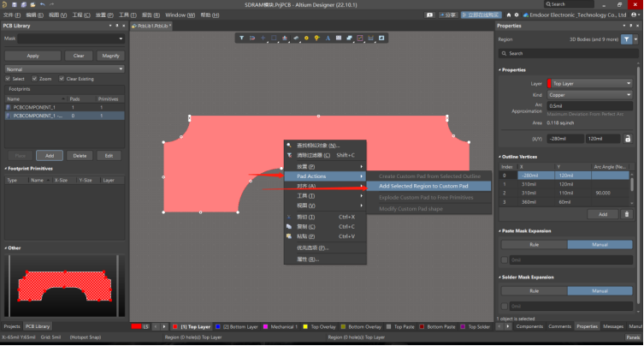
Task: Toggle the Select checkbox
Action: pos(9,79)
